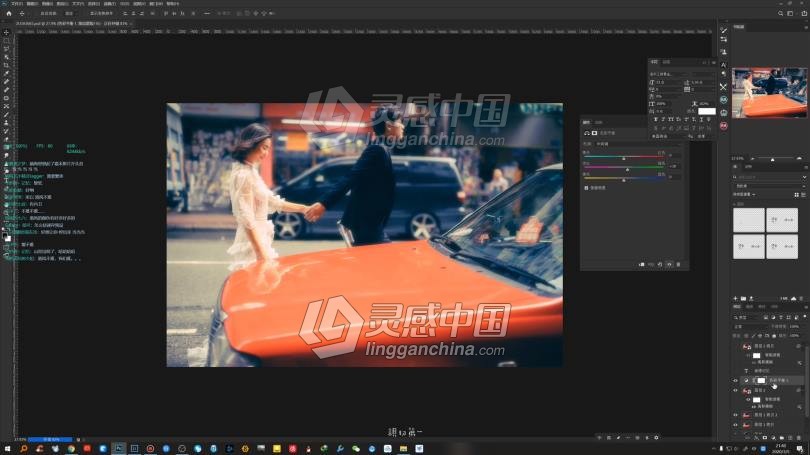Open the library selection dropdown
The image size is (810, 455).
769,186
